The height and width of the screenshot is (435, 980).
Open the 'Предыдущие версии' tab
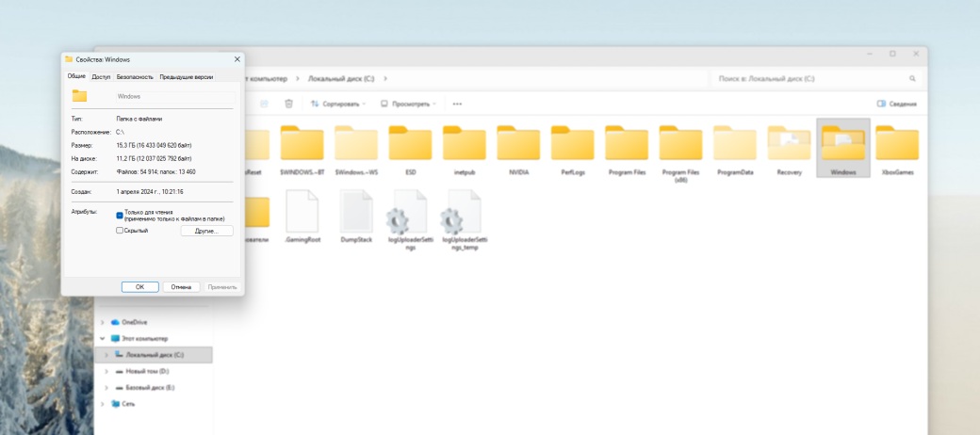pos(186,77)
